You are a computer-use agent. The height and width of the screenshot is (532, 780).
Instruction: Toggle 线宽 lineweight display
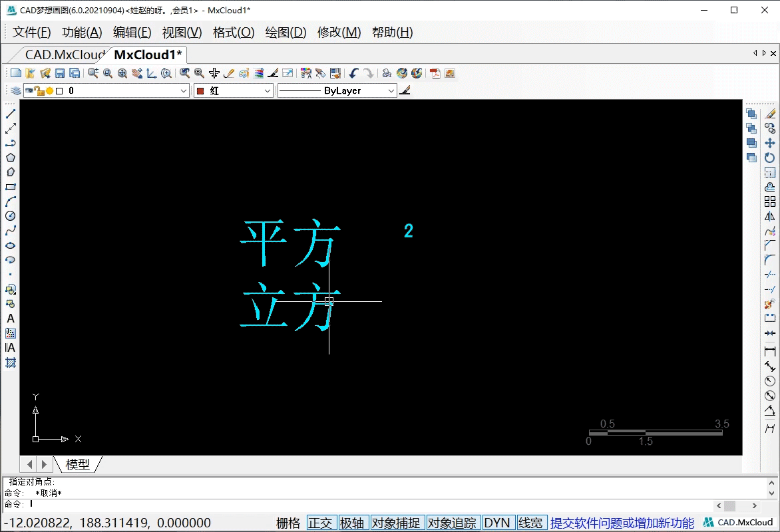531,523
